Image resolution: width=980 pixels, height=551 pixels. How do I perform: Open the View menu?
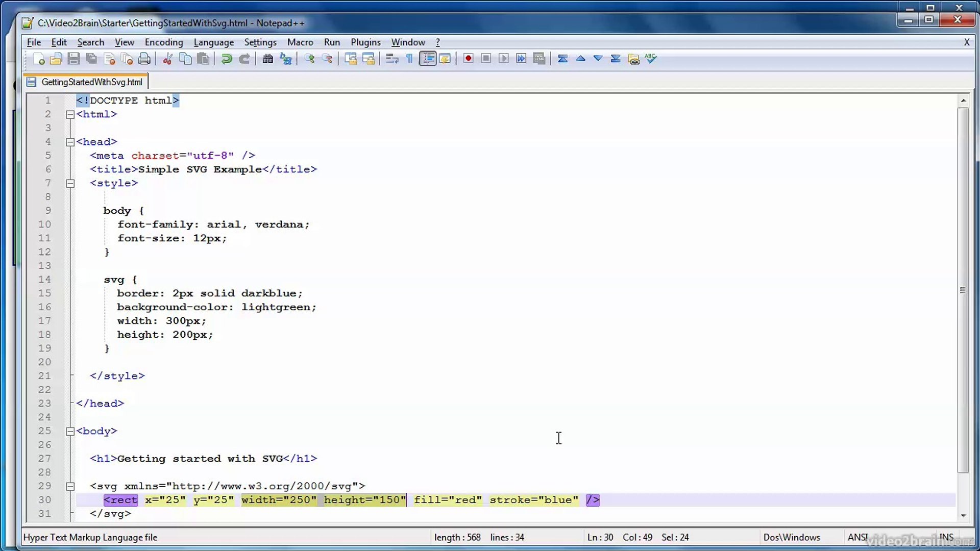tap(124, 42)
